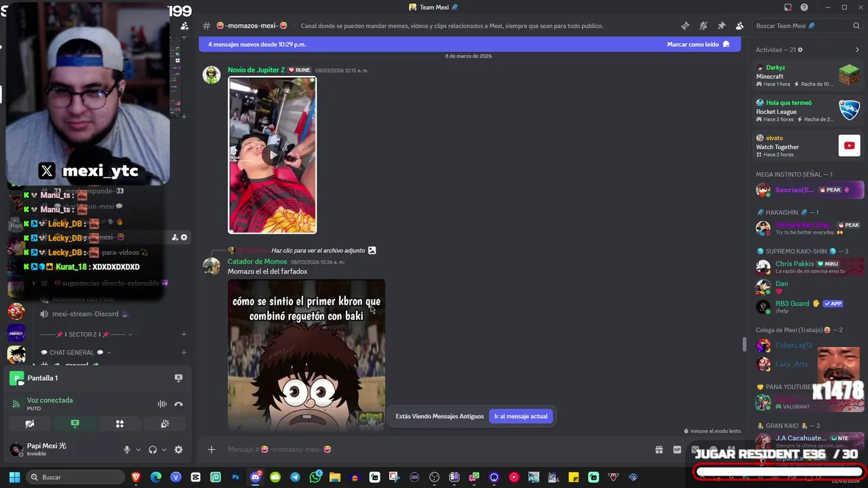Viewport: 868px width, 488px height.
Task: Open the stream inbox icon in title bar
Action: [788, 7]
